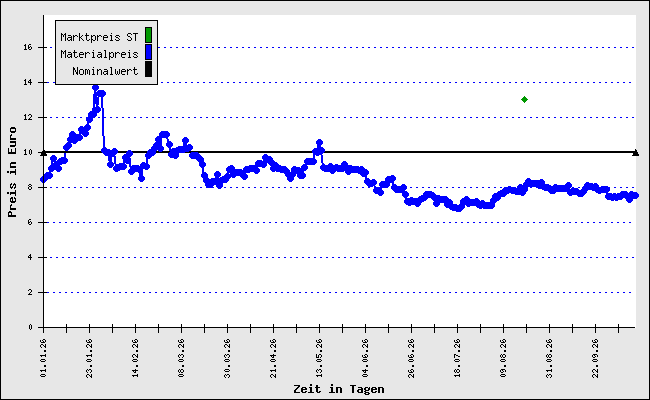Click the date label 08.03.26
The image size is (650, 400).
point(182,358)
